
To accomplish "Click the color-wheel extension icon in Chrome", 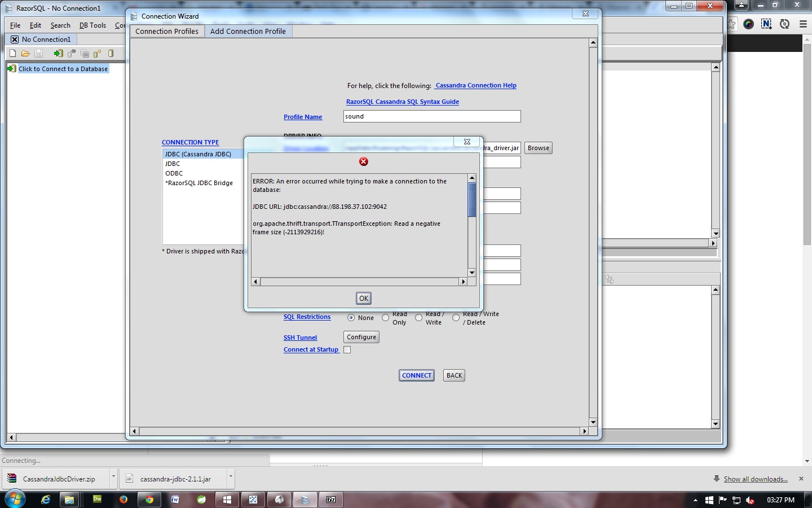I will (x=749, y=24).
